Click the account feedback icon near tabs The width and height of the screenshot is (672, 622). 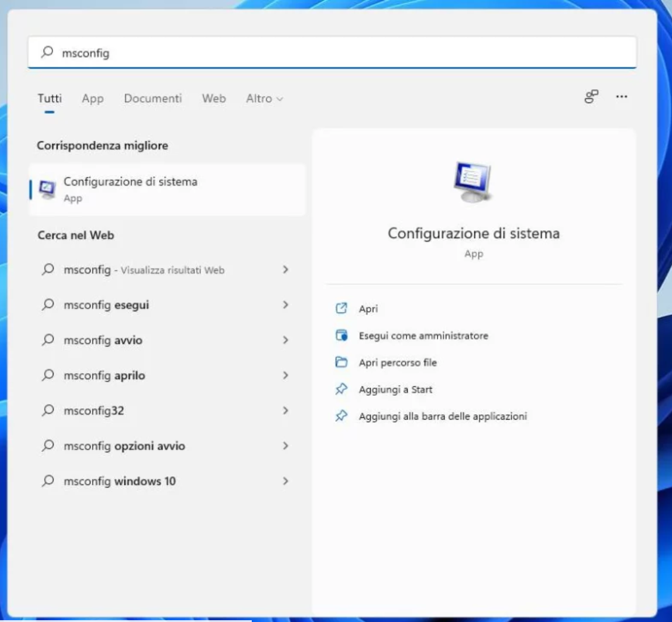pyautogui.click(x=592, y=96)
